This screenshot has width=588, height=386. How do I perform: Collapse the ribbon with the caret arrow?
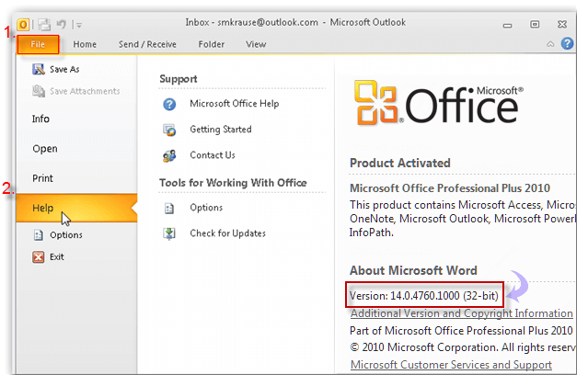[550, 44]
